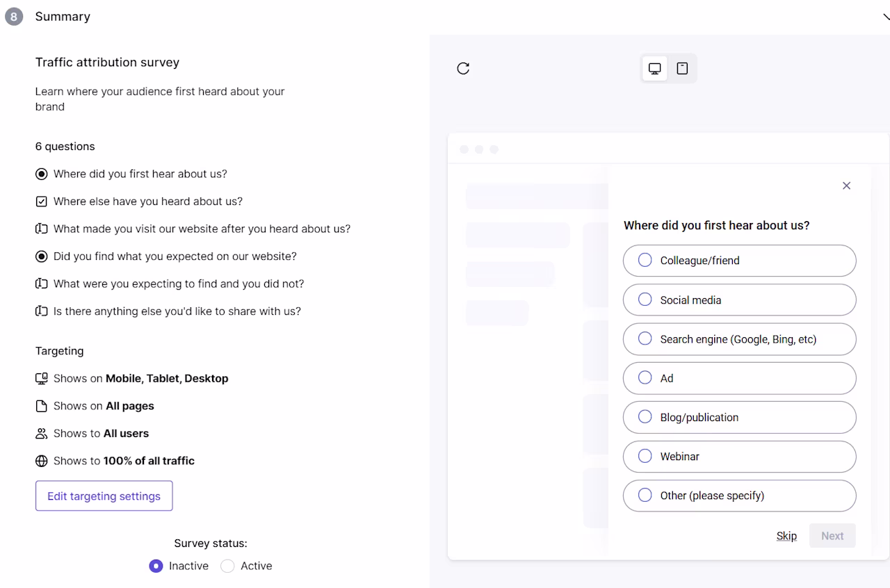
Task: Select the Social media option
Action: click(739, 300)
